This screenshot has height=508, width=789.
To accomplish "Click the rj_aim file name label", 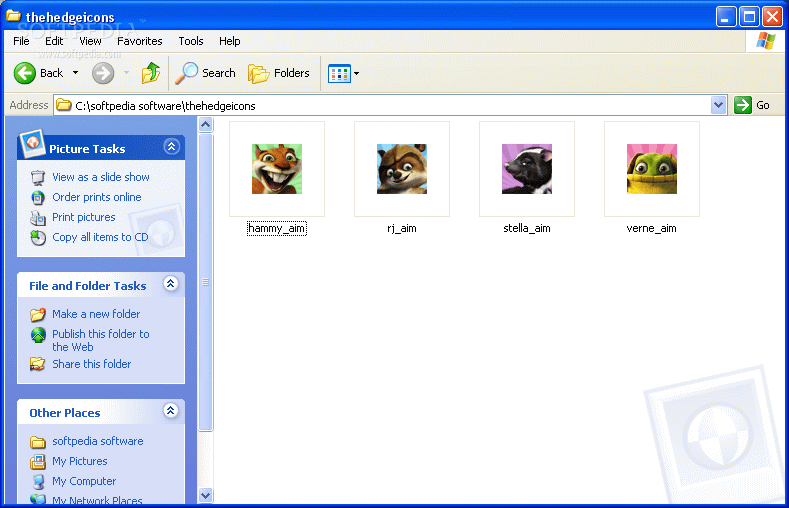I will point(402,228).
